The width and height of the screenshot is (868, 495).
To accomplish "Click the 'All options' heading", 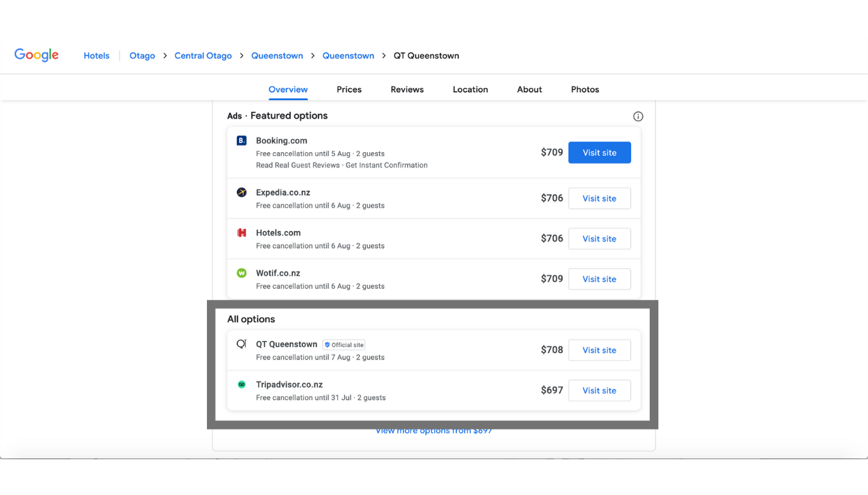I will 251,319.
